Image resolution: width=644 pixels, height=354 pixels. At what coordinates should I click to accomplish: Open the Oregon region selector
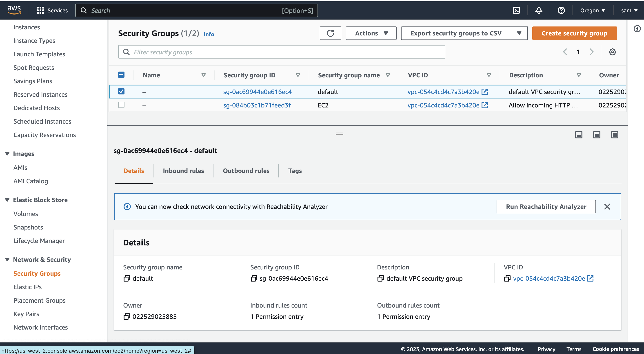[x=593, y=10]
